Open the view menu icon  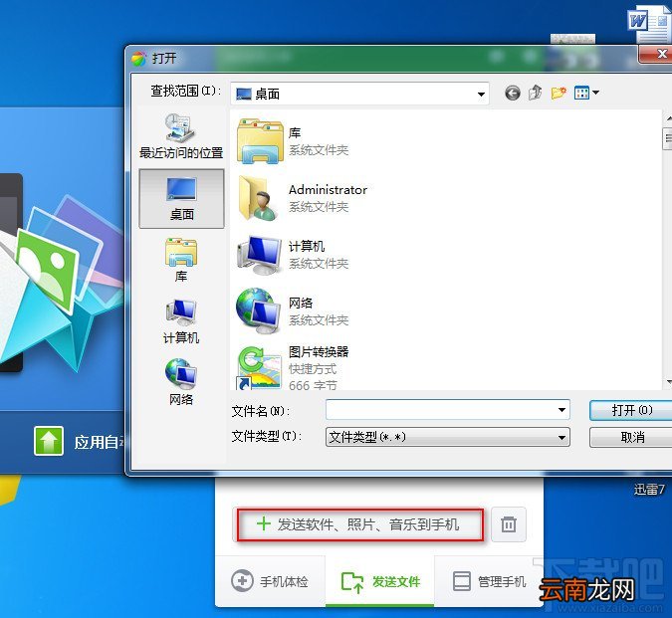coord(586,93)
